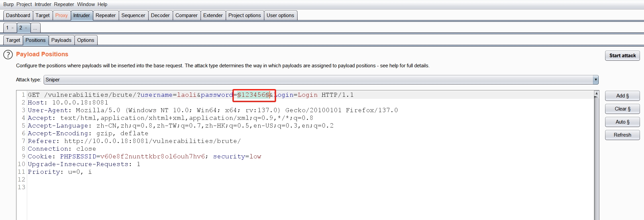Open the Window menu
This screenshot has width=644, height=220.
tap(86, 4)
